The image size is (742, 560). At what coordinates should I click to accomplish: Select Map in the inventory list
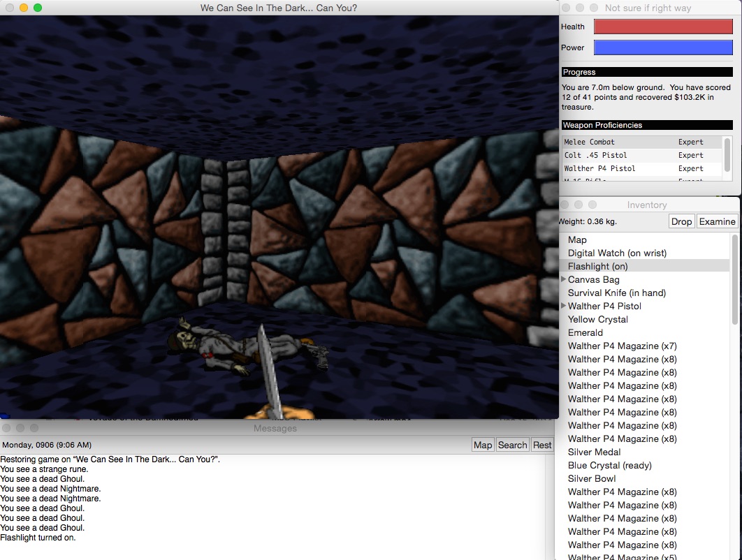pos(644,240)
